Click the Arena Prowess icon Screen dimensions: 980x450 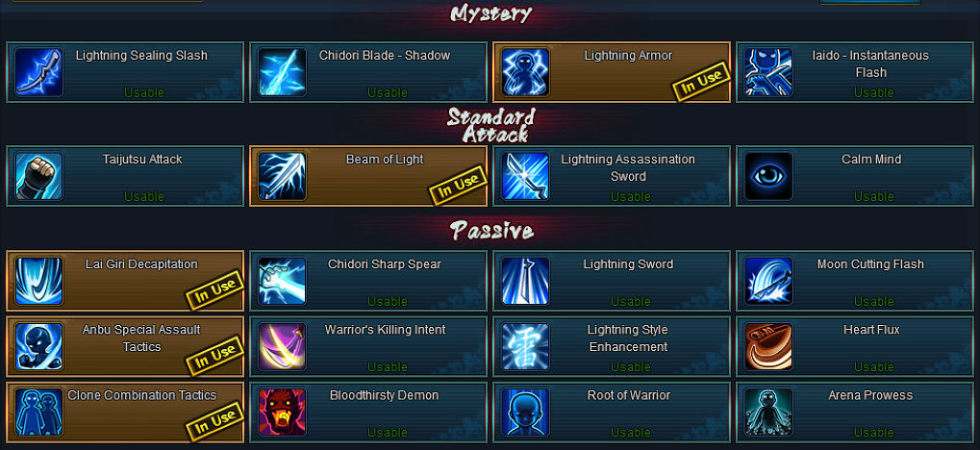pos(768,412)
